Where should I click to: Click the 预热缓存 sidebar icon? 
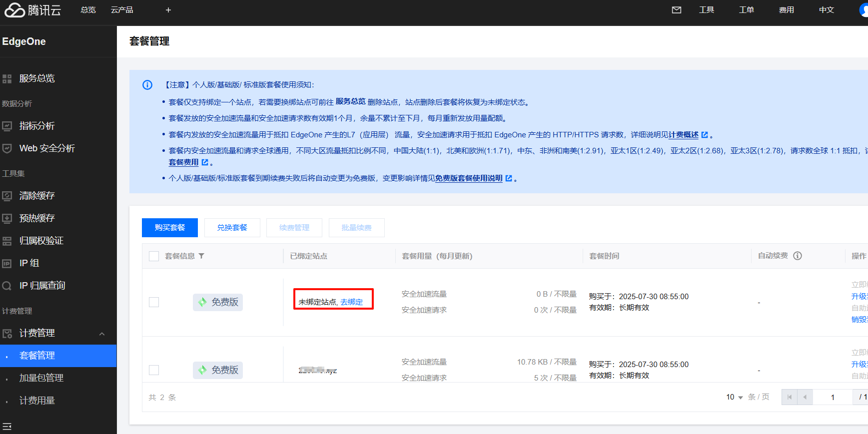tap(7, 219)
